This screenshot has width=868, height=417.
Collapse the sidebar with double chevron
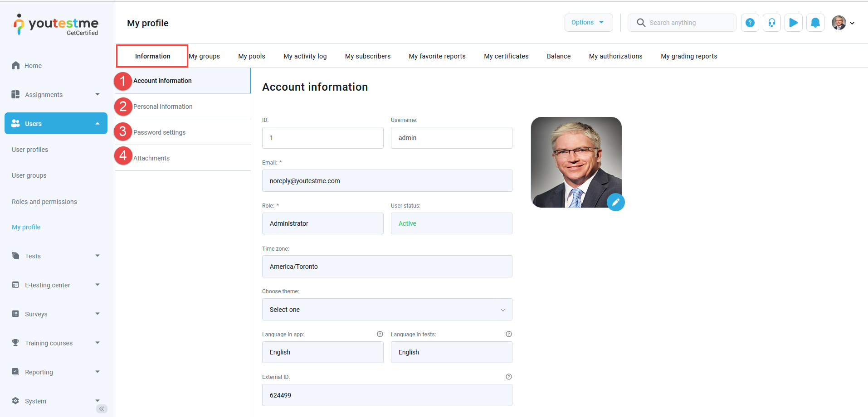102,409
